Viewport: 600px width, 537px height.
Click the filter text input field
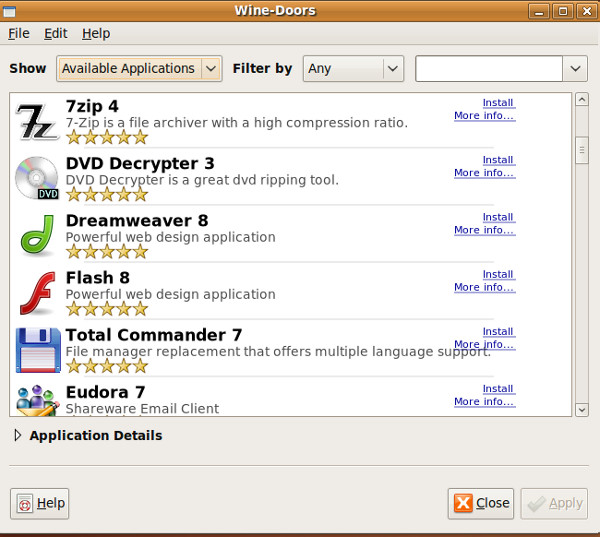click(x=489, y=69)
